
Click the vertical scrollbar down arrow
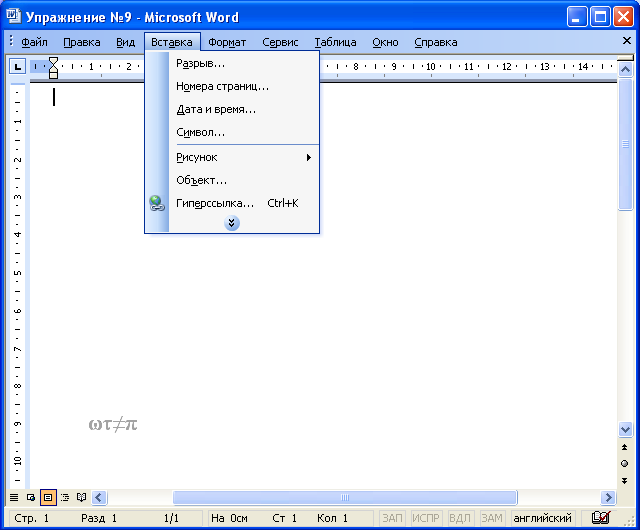(x=625, y=430)
